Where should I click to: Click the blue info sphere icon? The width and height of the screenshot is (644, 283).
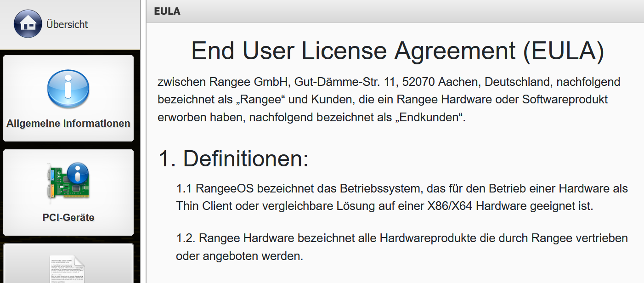point(68,89)
